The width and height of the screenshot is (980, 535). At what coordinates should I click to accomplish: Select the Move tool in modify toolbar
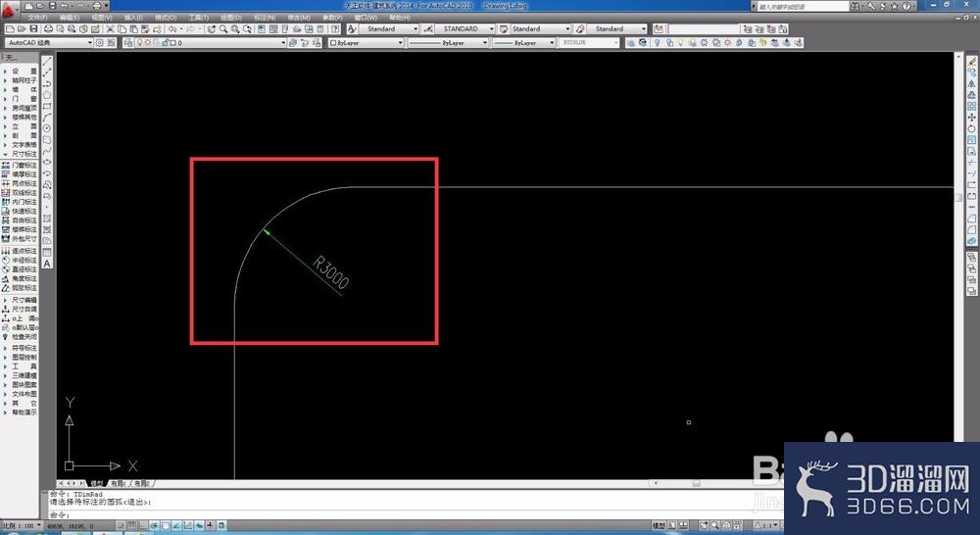point(971,117)
